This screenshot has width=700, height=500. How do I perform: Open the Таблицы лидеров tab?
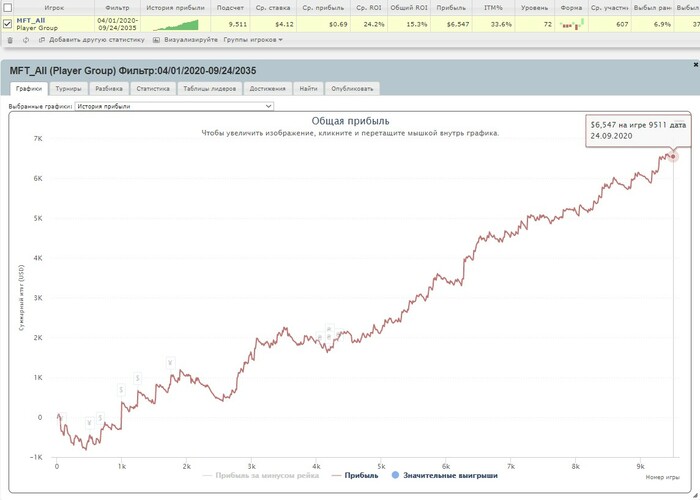coord(210,88)
